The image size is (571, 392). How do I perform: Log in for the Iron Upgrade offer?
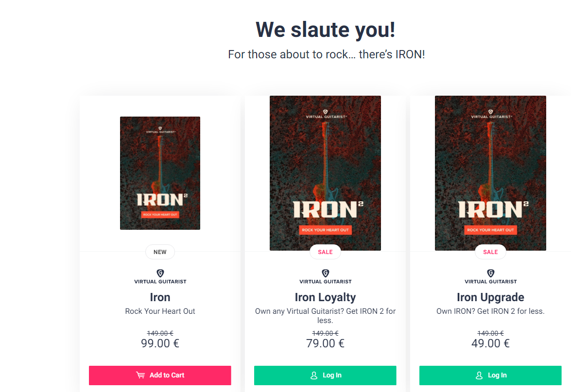pos(490,375)
